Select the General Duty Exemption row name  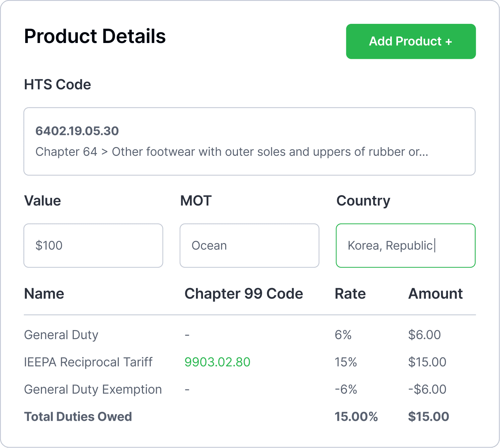(93, 389)
